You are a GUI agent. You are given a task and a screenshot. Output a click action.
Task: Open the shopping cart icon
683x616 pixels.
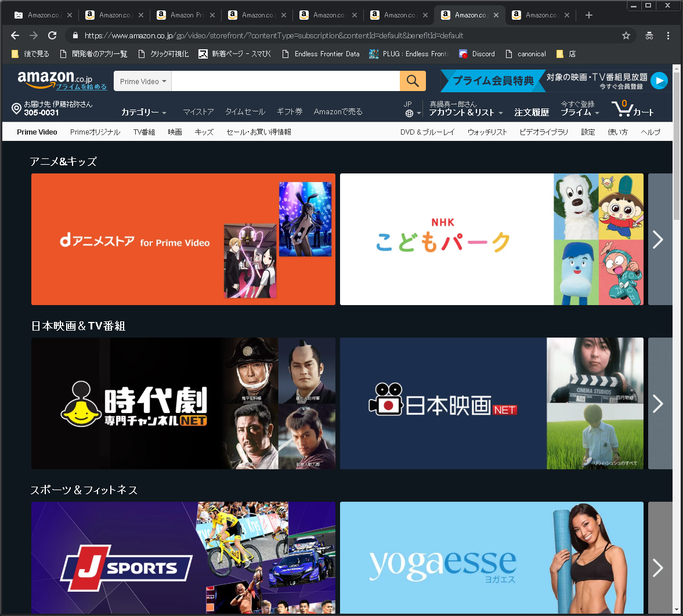point(633,108)
